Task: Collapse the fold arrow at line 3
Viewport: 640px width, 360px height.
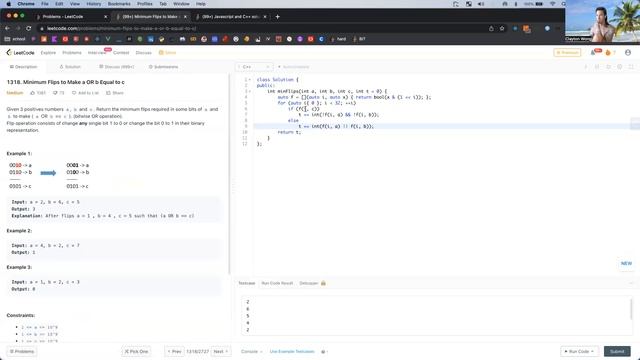Action: pyautogui.click(x=250, y=91)
